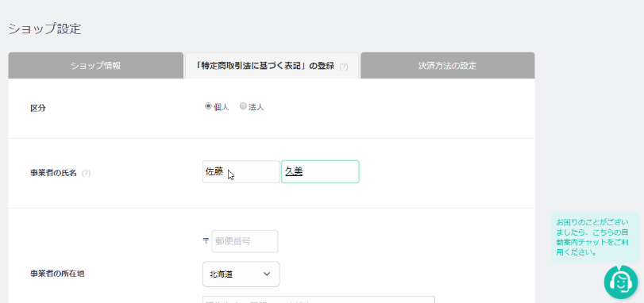Click the 事業者の所在地 label text
Image resolution: width=644 pixels, height=303 pixels.
57,274
